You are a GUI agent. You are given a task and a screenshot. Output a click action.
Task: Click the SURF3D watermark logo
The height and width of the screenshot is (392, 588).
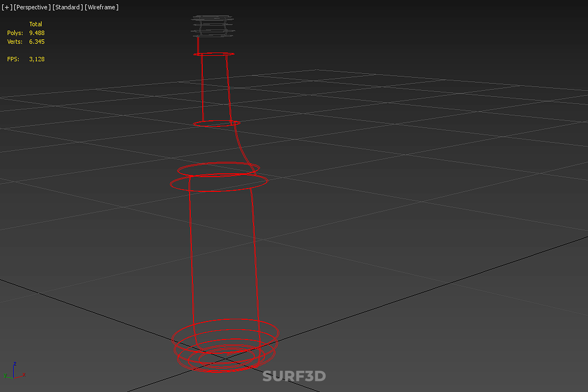pos(294,376)
